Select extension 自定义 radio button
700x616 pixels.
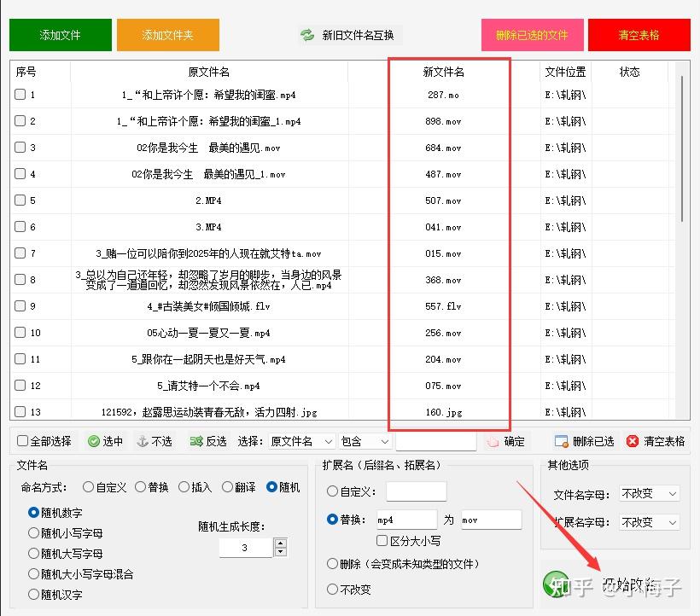332,491
